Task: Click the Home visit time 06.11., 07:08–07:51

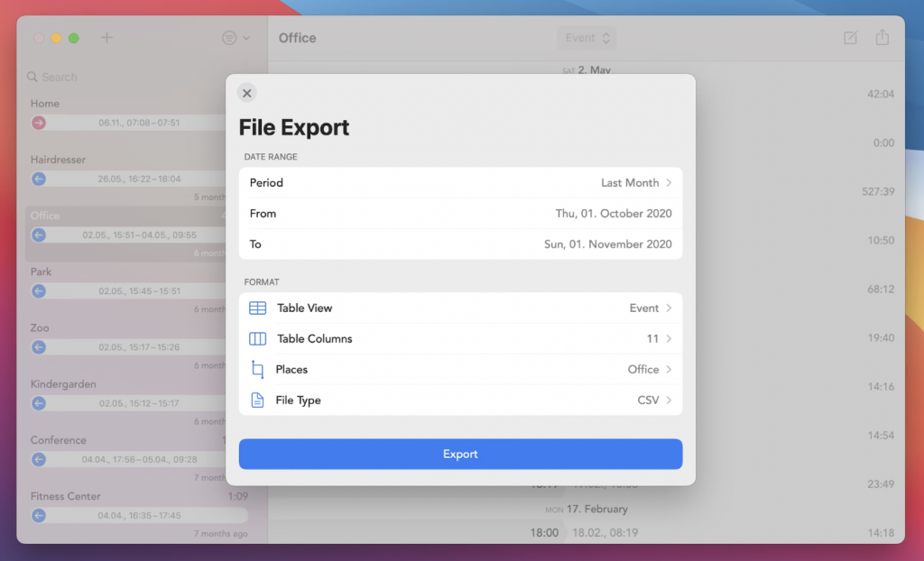Action: [x=139, y=123]
